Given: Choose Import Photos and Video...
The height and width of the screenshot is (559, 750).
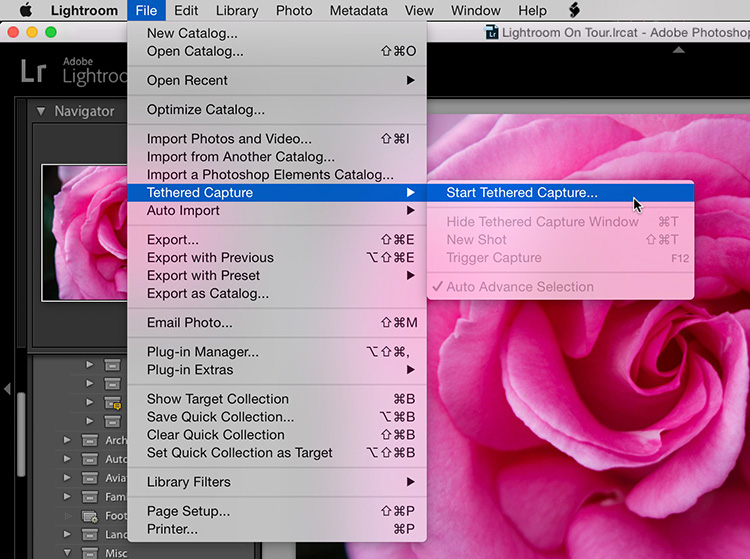Looking at the screenshot, I should (x=277, y=139).
